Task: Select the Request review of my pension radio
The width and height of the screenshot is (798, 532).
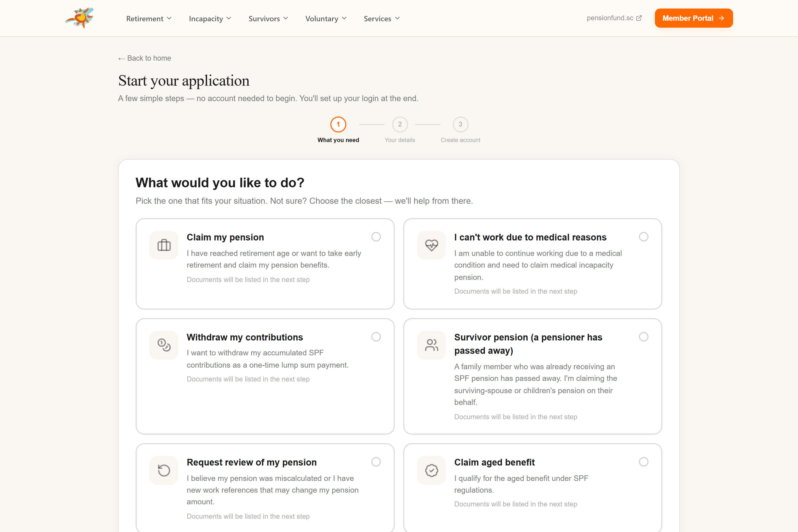Action: (x=376, y=462)
